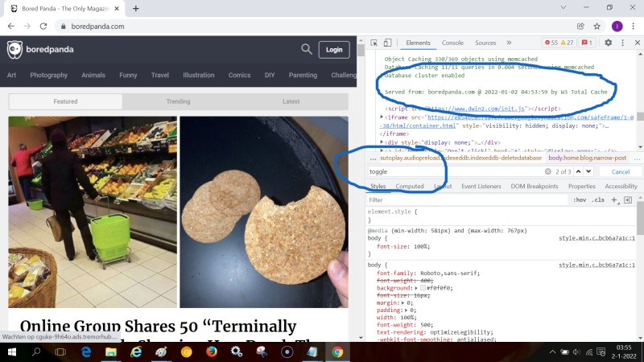Bookmark this page star icon

[x=597, y=27]
